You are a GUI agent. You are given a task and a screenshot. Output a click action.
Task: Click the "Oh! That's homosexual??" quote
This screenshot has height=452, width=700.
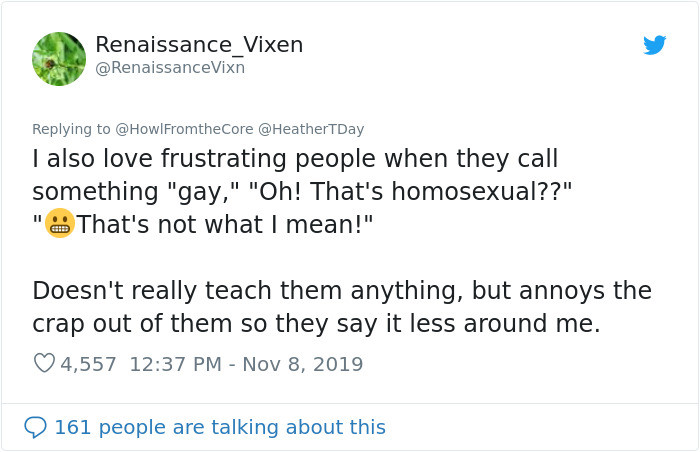[x=410, y=192]
